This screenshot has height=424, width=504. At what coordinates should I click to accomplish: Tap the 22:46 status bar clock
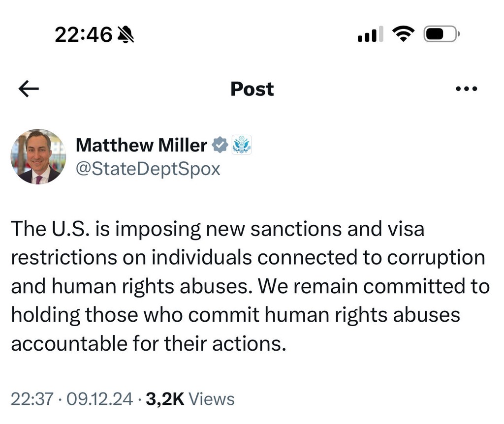tap(84, 34)
